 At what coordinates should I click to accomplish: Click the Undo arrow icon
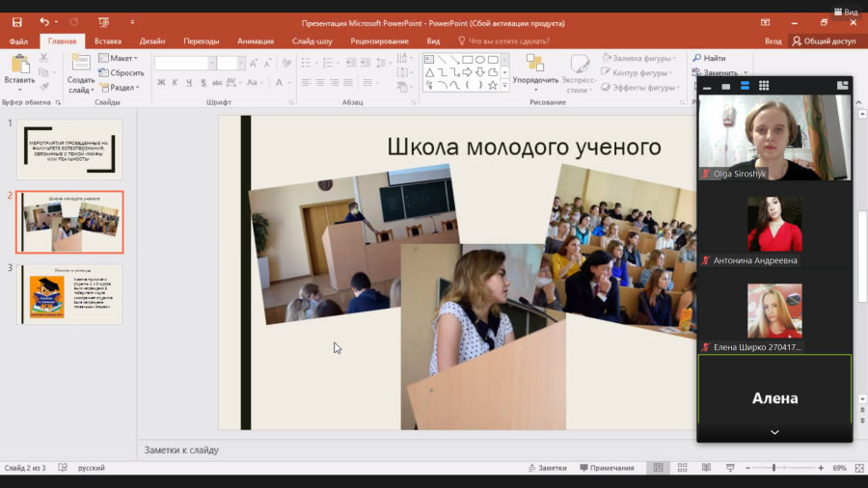tap(44, 22)
